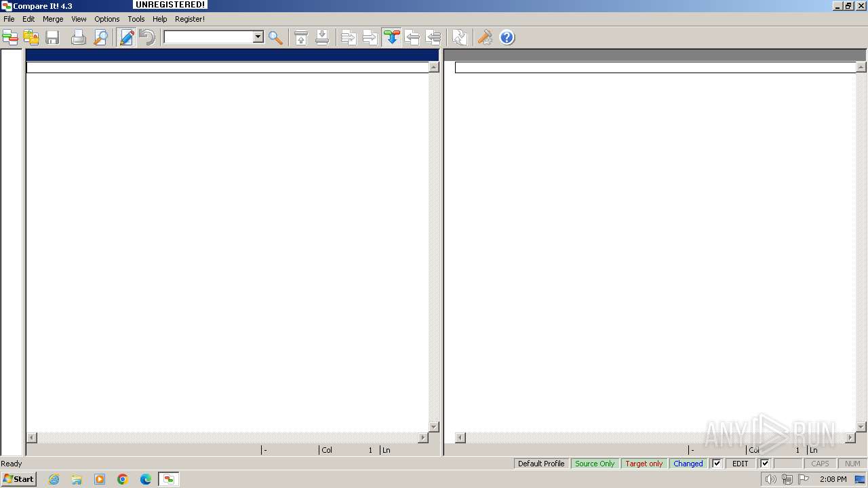
Task: Open media player from taskbar
Action: 100,479
